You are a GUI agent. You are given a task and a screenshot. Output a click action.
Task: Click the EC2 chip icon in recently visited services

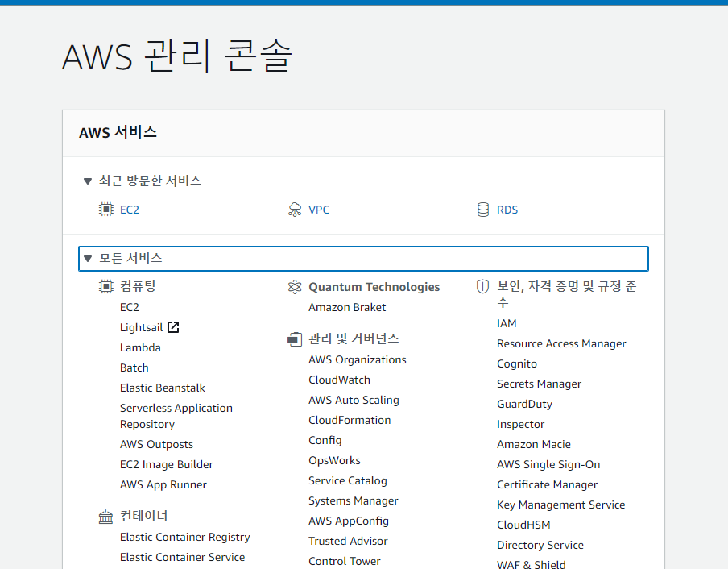pyautogui.click(x=105, y=210)
